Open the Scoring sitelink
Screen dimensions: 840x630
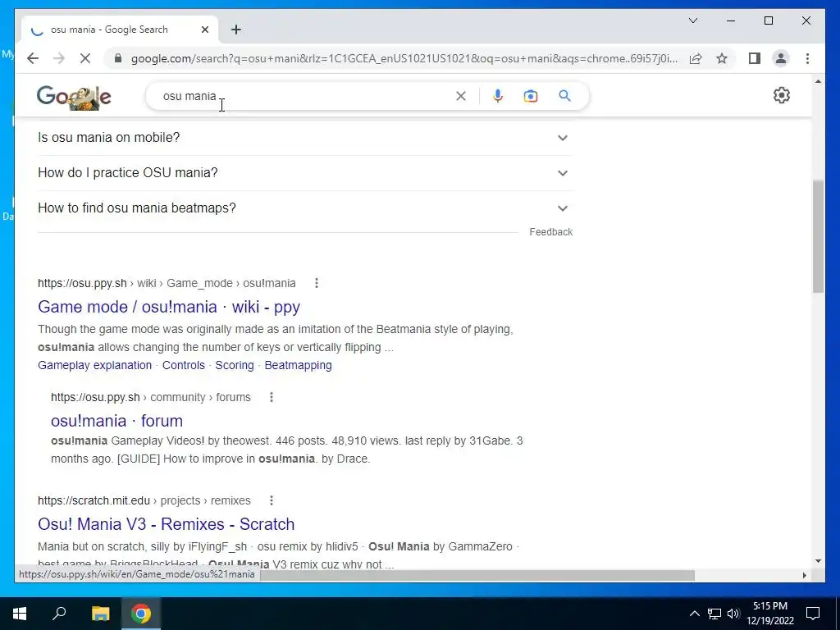coord(235,365)
